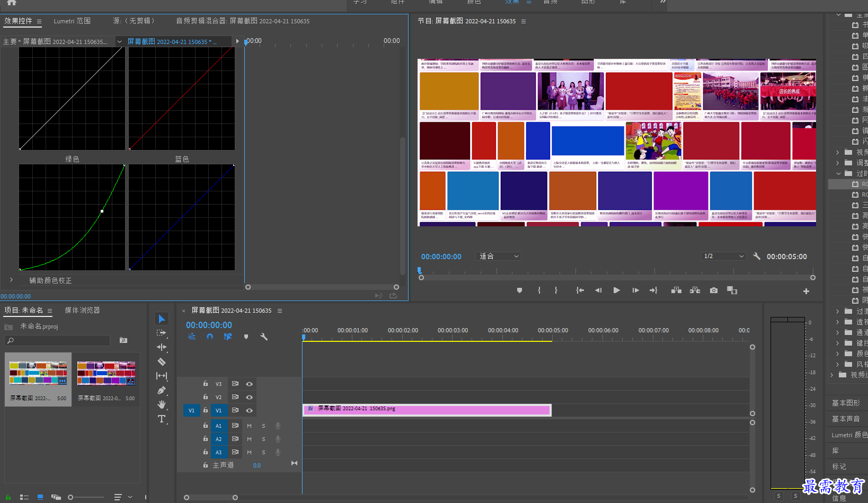Toggle project write lock icon

coord(8,497)
